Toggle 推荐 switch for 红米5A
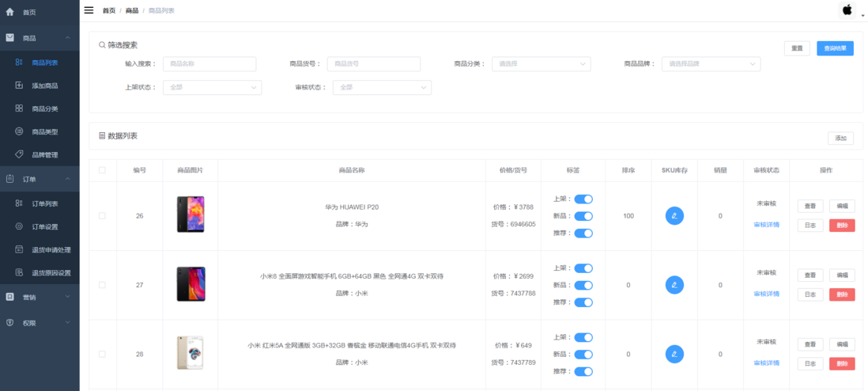The width and height of the screenshot is (868, 391). (583, 371)
